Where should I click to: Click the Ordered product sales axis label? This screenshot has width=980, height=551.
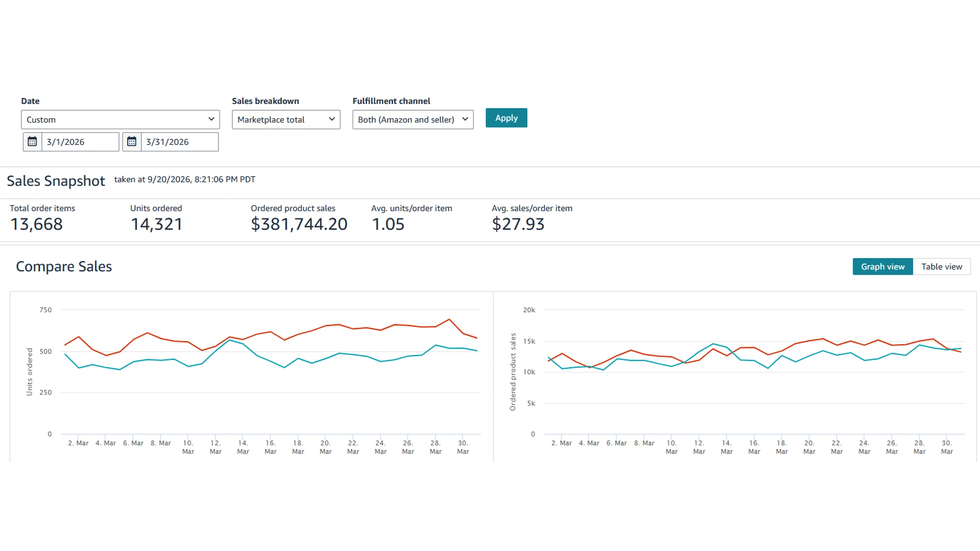513,372
